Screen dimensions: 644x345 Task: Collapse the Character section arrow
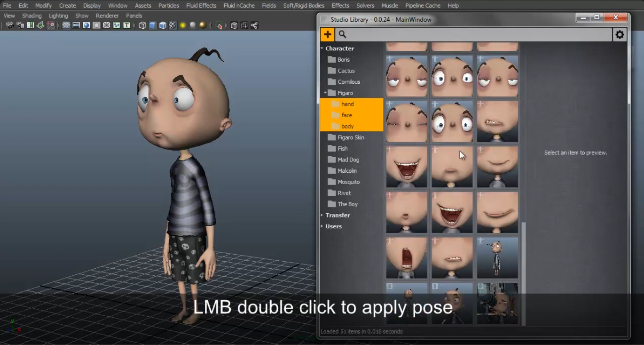pos(322,48)
